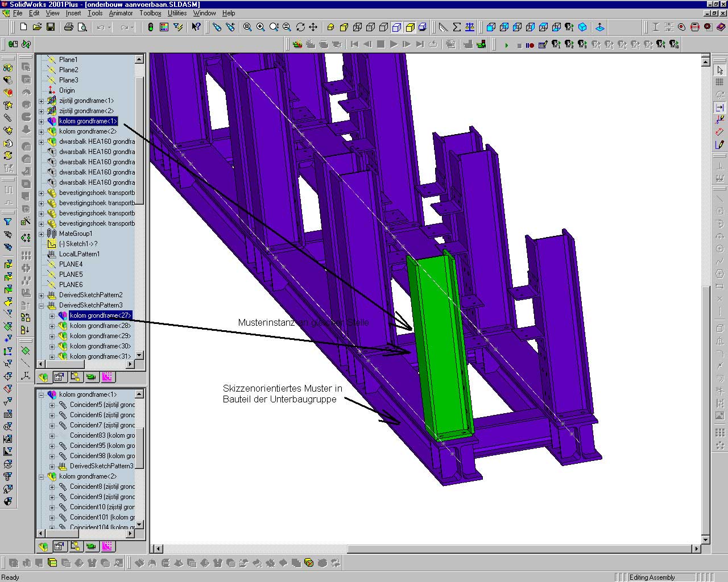Click the Save icon in toolbar
Viewport: 728px width, 582px height.
[51, 27]
